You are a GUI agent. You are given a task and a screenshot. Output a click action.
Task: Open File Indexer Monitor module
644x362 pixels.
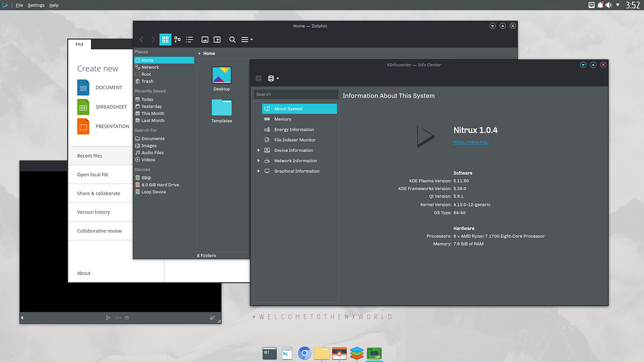pos(299,140)
